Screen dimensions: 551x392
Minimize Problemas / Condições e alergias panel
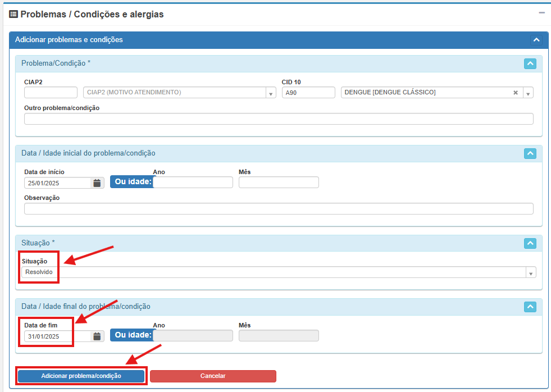click(x=541, y=13)
